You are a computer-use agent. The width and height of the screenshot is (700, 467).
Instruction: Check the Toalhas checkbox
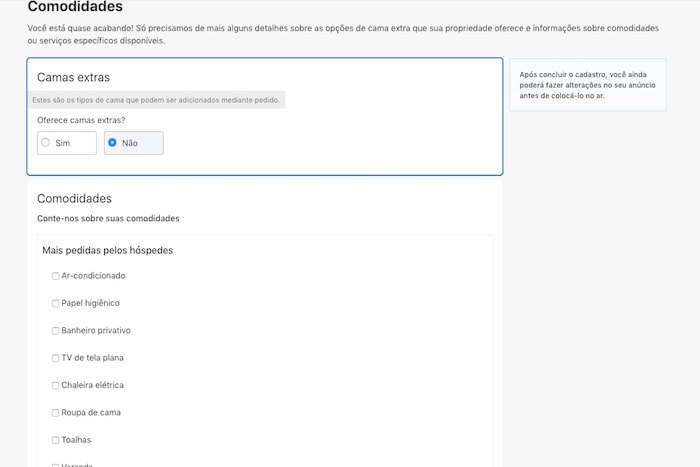point(55,440)
